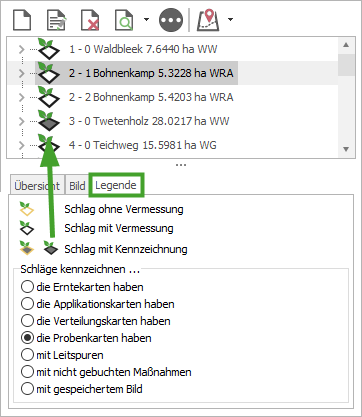Click yellow outline icon for Schlag ohne Vermessung
The image size is (362, 417).
tap(27, 209)
